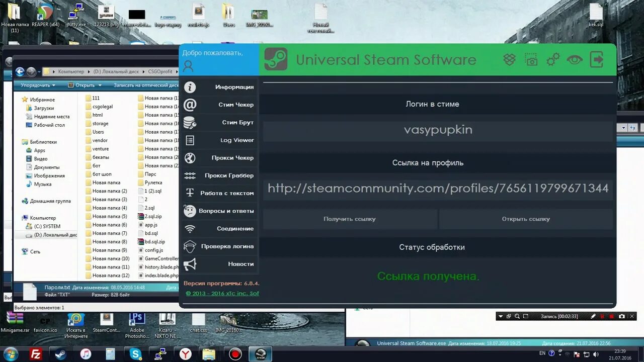Screen dimensions: 644x362
Task: Click the graduate icon for Проверка логина
Action: 190,246
